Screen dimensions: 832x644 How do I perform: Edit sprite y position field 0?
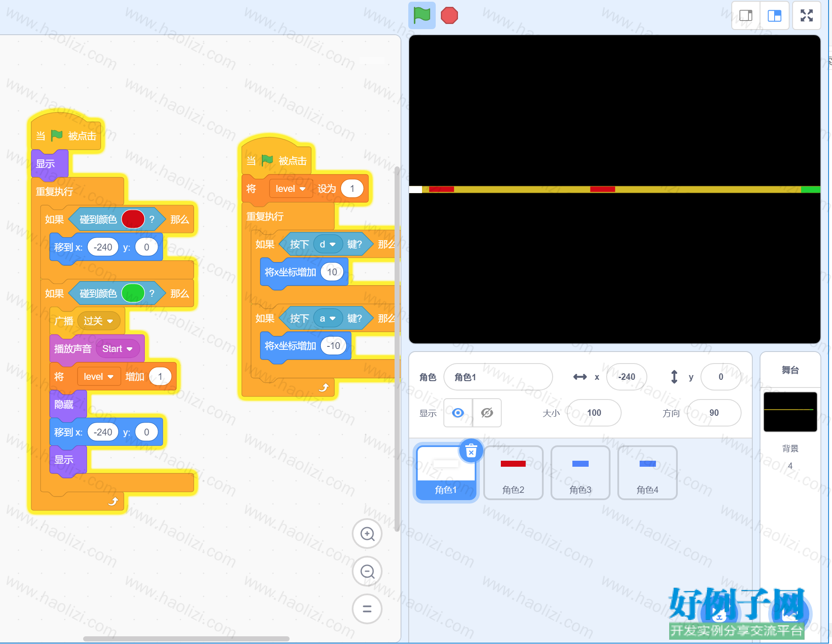point(721,377)
